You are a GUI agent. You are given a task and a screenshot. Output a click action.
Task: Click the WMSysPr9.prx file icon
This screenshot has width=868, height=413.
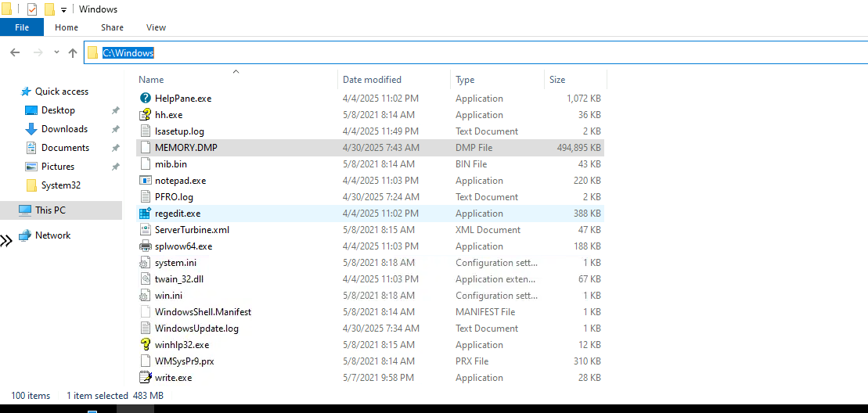pos(146,361)
